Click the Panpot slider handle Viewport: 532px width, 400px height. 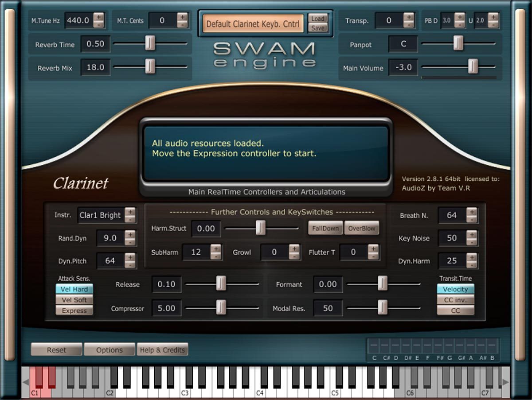pyautogui.click(x=458, y=43)
